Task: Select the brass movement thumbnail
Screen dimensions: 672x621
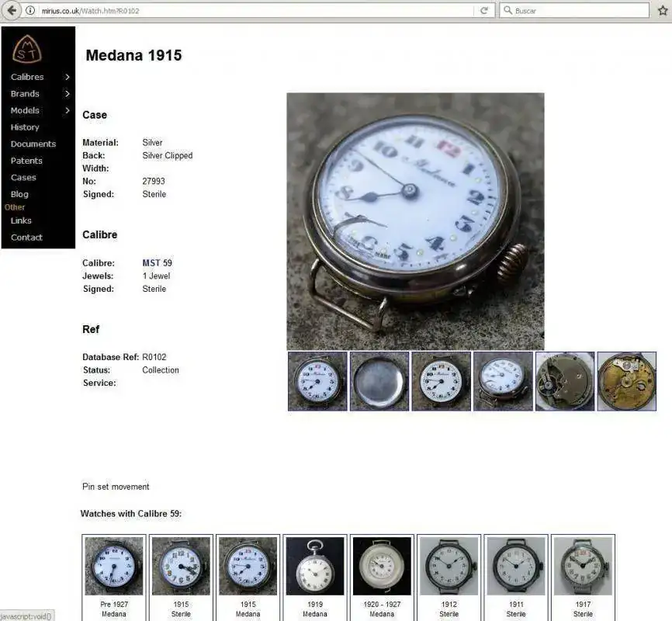Action: (x=626, y=381)
